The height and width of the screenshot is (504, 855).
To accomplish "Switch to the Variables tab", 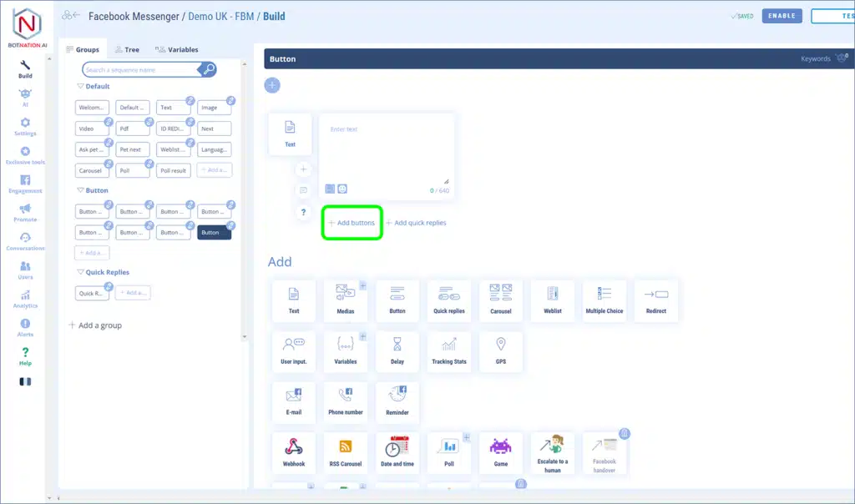I will [x=177, y=50].
